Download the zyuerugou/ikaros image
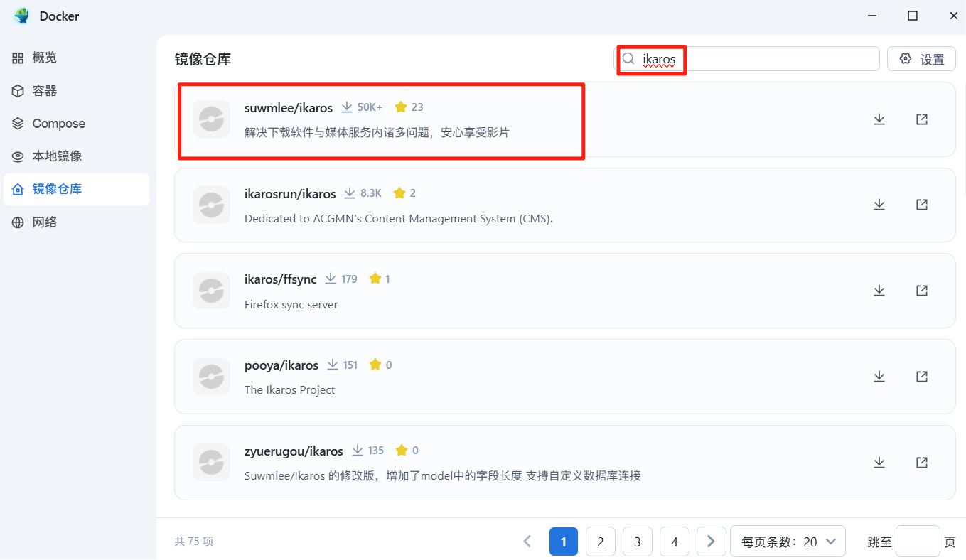 (x=879, y=463)
